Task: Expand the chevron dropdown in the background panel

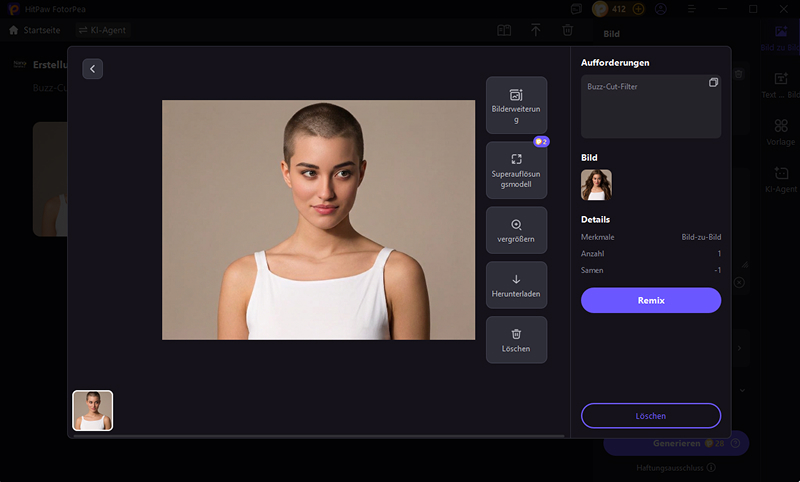Action: pos(742,390)
